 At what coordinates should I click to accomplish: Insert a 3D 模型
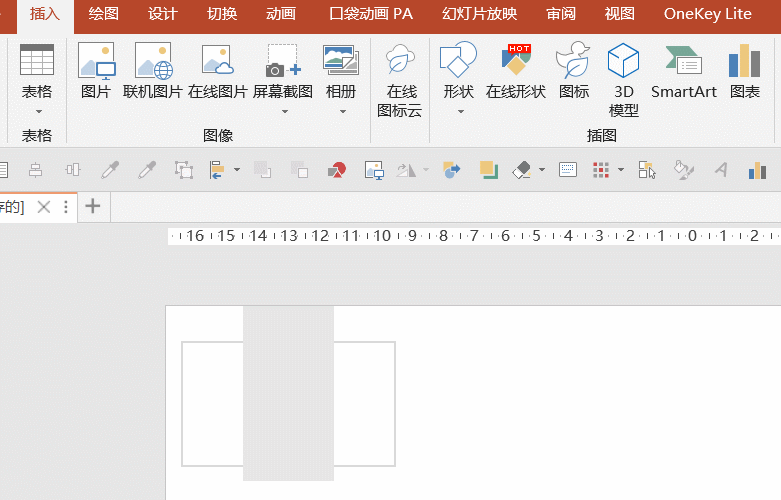tap(624, 80)
